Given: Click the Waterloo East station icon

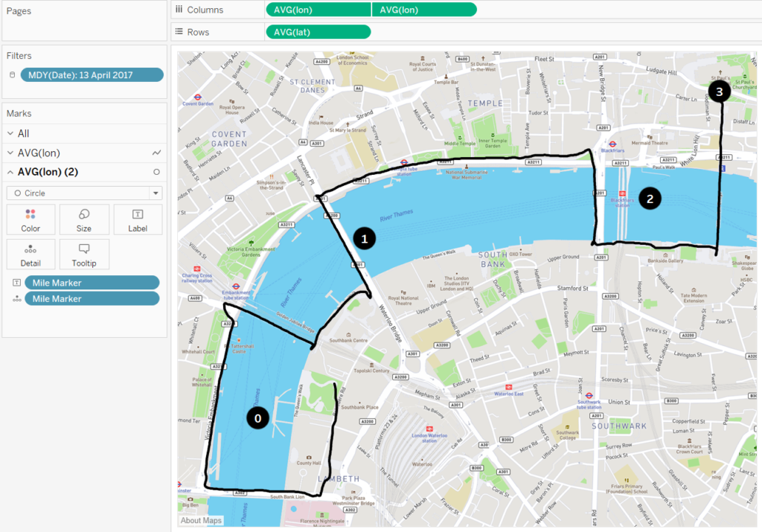Looking at the screenshot, I should (x=508, y=387).
